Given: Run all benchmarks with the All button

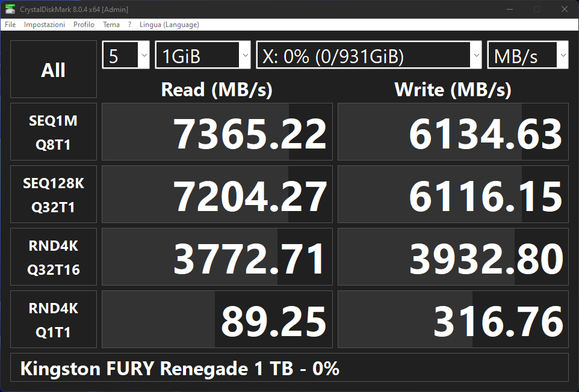Looking at the screenshot, I should click(54, 69).
